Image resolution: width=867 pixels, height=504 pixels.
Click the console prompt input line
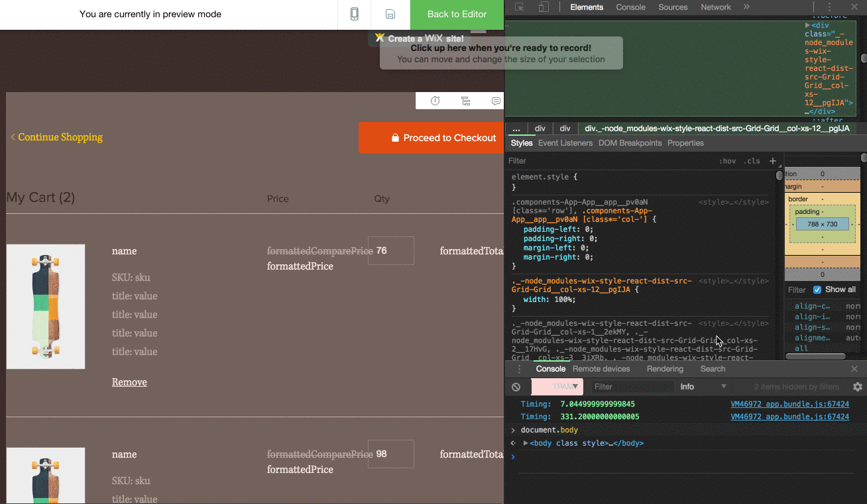[x=686, y=457]
